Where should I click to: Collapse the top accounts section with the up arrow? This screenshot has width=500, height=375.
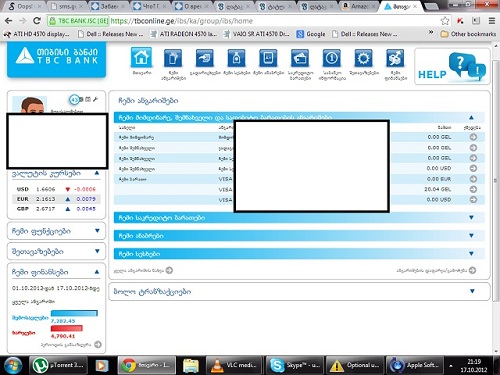tap(471, 117)
